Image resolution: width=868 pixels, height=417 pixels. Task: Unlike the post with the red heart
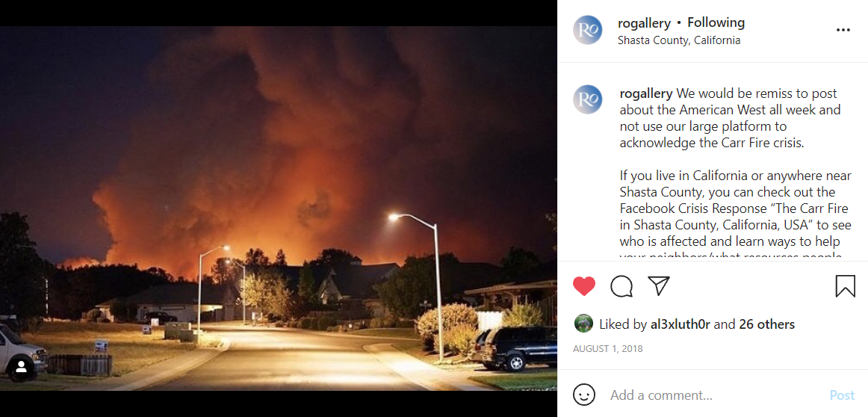click(584, 286)
